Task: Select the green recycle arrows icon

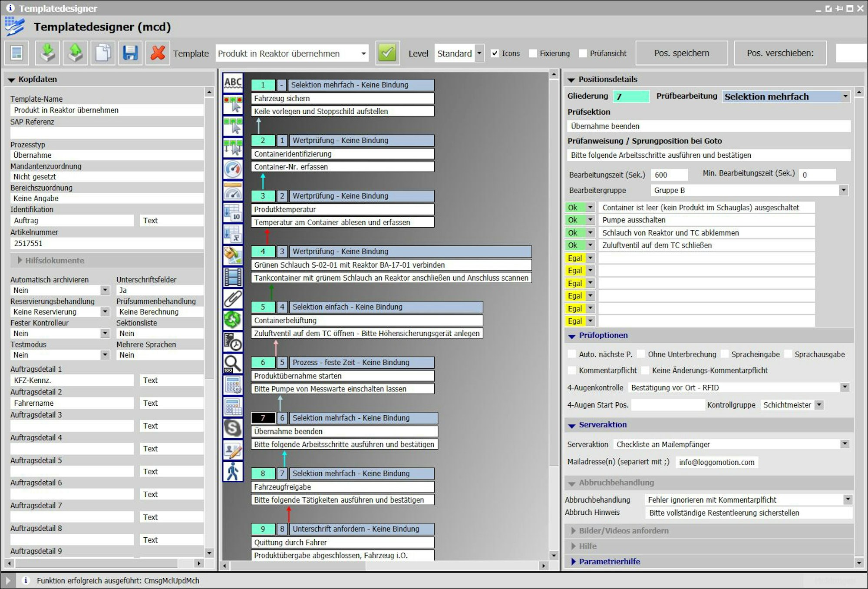Action: pos(233,320)
